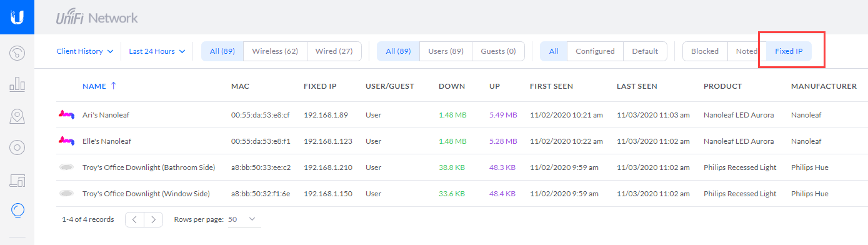The width and height of the screenshot is (868, 245).
Task: Open the Statistics bar chart icon
Action: tap(17, 84)
